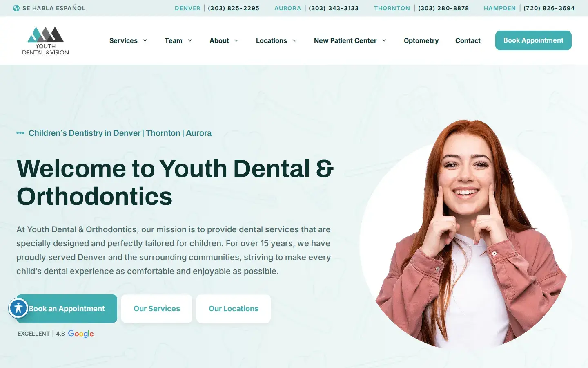This screenshot has height=368, width=588.
Task: Go to the Contact page
Action: (x=468, y=40)
